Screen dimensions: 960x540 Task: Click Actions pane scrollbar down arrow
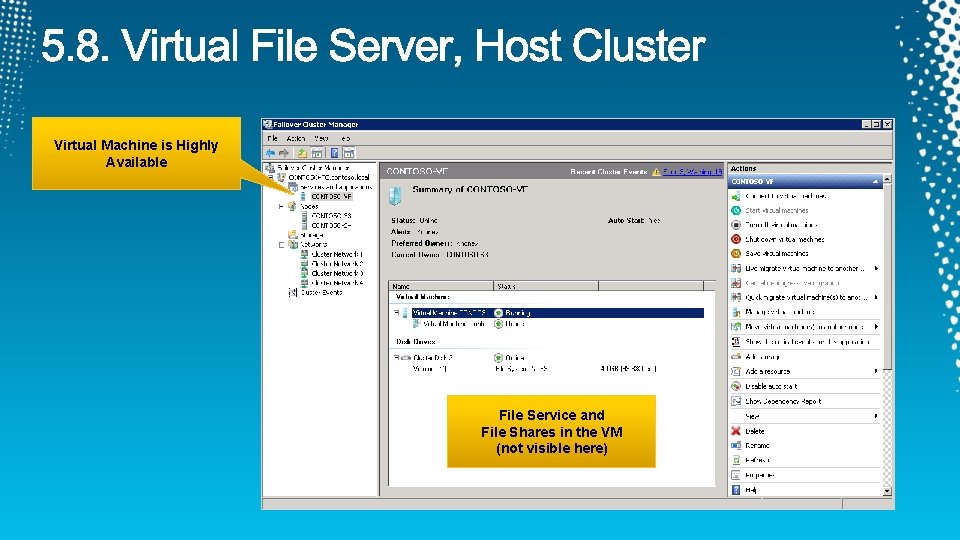tap(887, 491)
